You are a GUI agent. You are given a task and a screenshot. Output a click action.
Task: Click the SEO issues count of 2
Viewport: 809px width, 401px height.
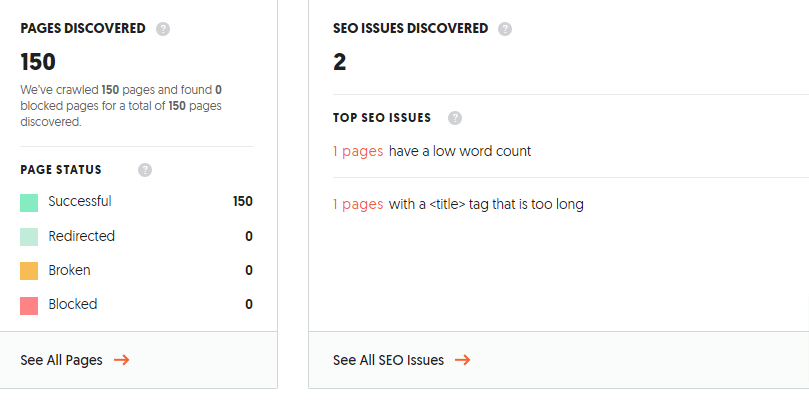coord(340,62)
